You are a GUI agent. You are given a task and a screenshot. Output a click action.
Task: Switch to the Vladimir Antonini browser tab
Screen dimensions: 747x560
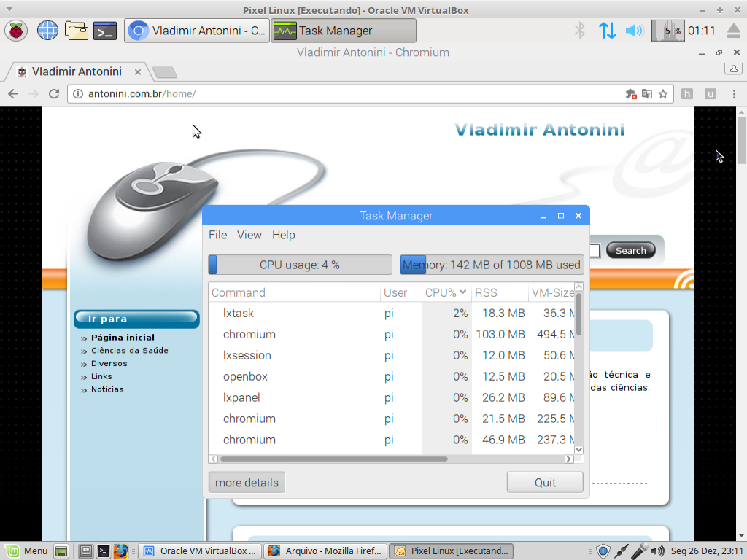(x=76, y=71)
